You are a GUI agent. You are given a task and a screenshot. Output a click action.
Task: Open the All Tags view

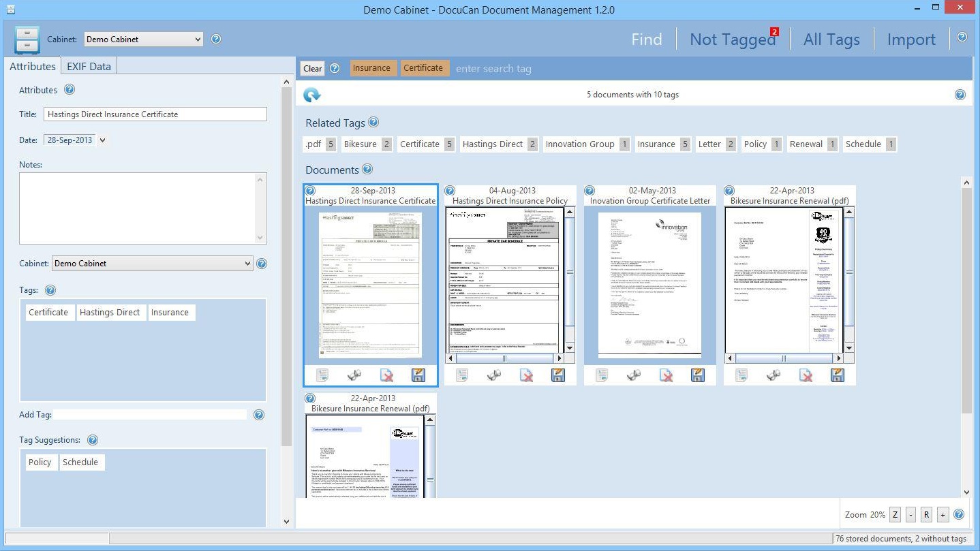click(831, 40)
